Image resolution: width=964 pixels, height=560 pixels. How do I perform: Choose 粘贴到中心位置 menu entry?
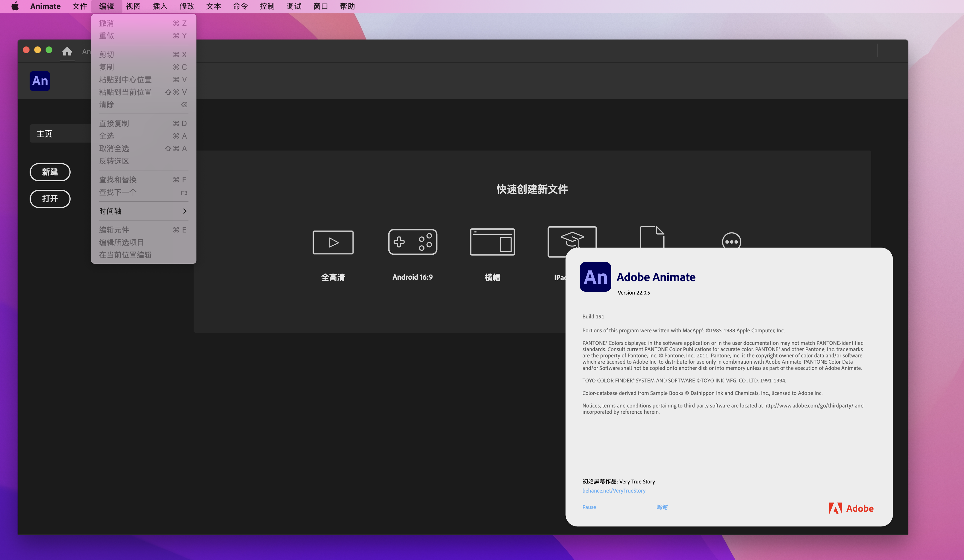(x=143, y=79)
